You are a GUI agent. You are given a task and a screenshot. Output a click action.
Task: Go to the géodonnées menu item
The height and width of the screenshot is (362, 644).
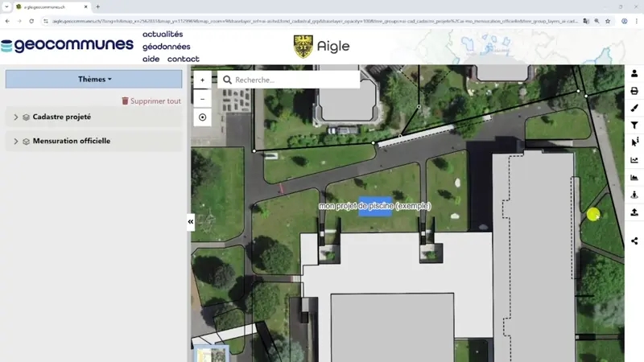coord(166,47)
